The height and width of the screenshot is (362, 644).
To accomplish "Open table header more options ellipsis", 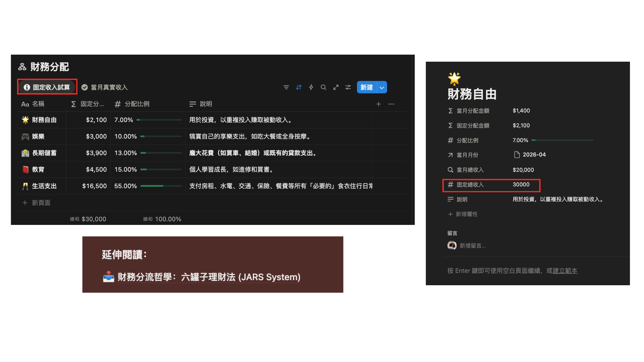I will pos(391,104).
